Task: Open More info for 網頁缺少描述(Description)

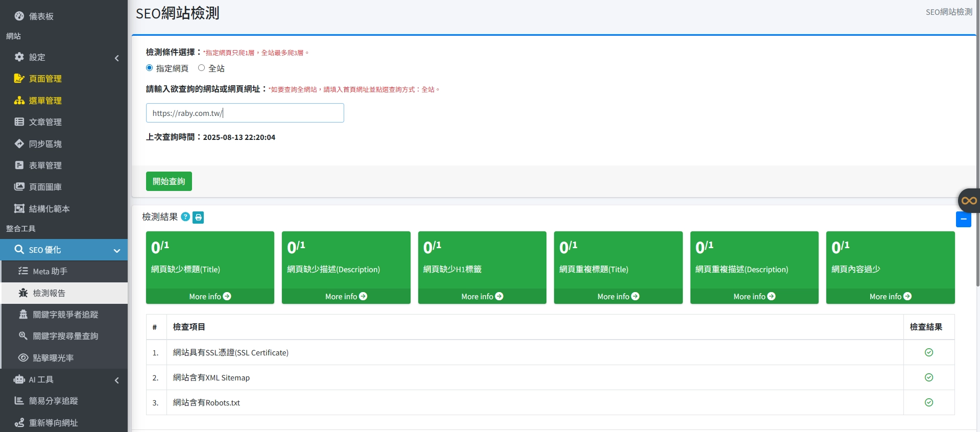Action: coord(346,296)
